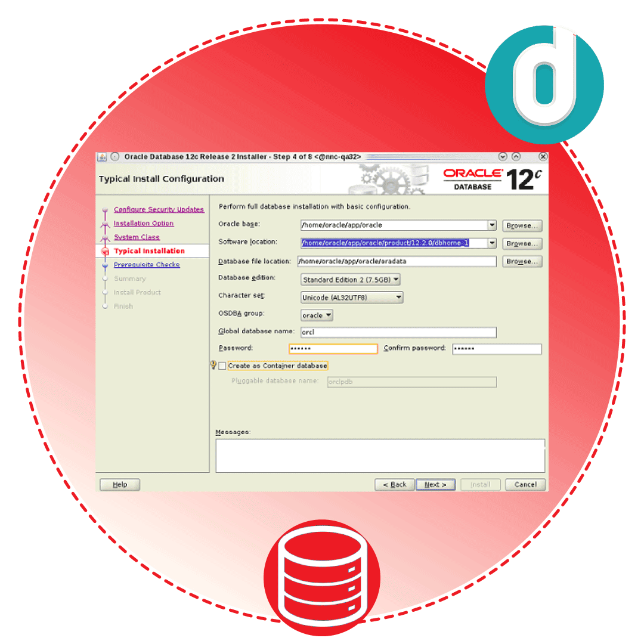Click the Database file location field

click(397, 261)
